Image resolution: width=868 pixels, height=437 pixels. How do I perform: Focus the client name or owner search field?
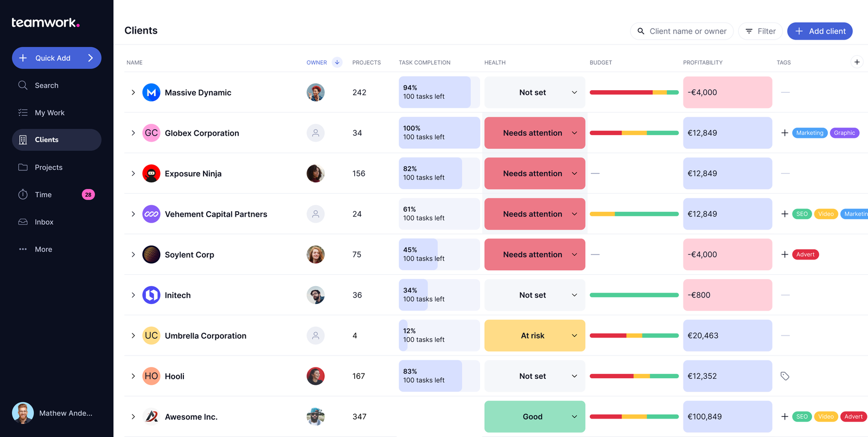coord(682,31)
